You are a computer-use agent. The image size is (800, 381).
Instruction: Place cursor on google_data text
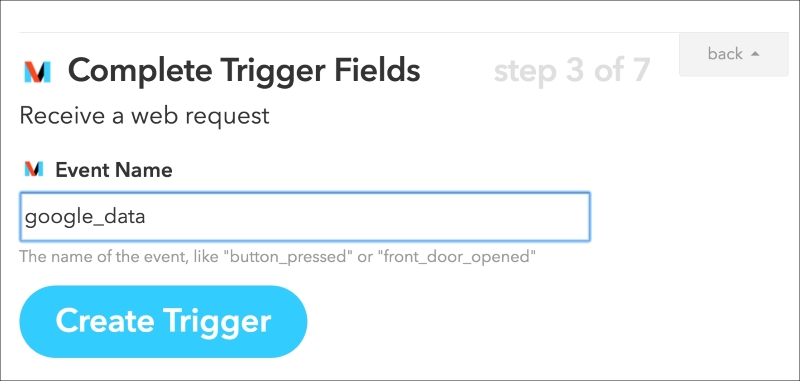pyautogui.click(x=85, y=218)
